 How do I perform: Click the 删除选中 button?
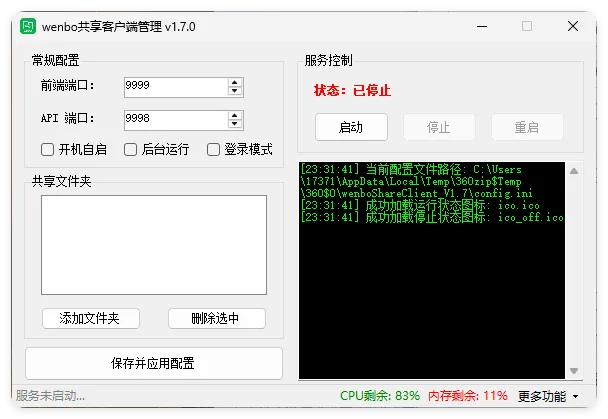coord(216,319)
